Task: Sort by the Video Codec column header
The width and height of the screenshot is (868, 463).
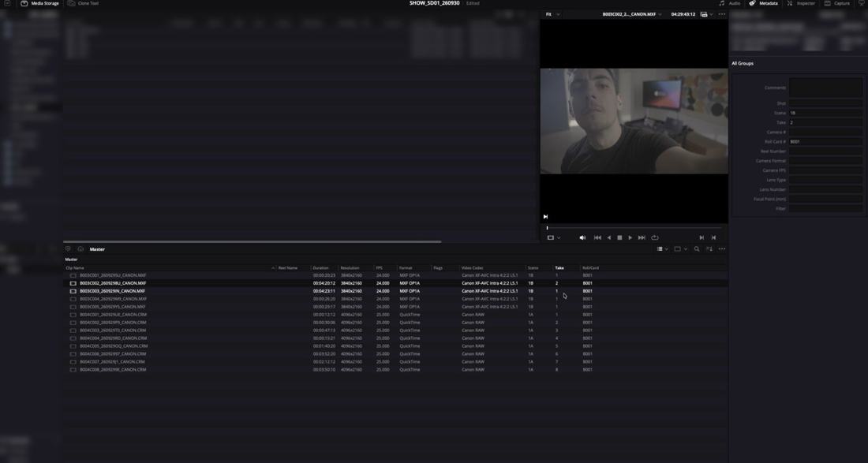Action: [x=472, y=267]
